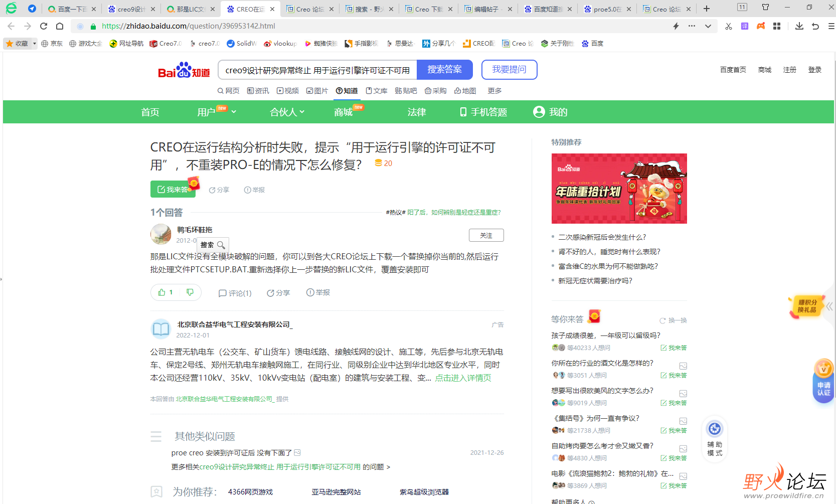
Task: Expand the 用户 menu in green bar
Action: (217, 112)
